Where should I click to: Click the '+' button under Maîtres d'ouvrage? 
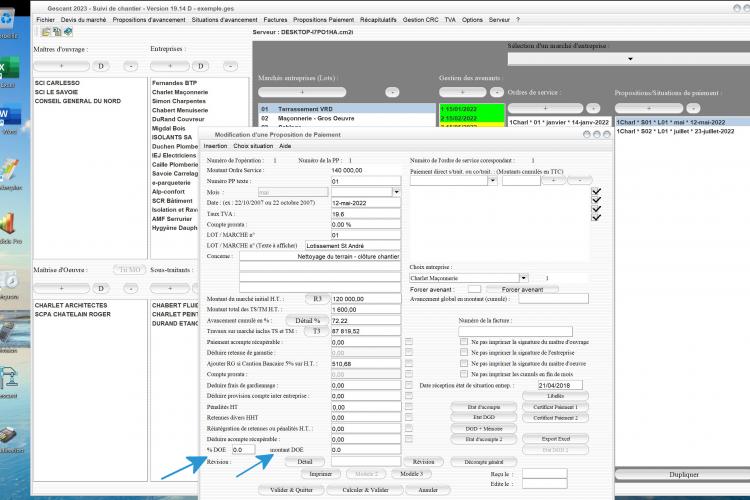(61, 66)
